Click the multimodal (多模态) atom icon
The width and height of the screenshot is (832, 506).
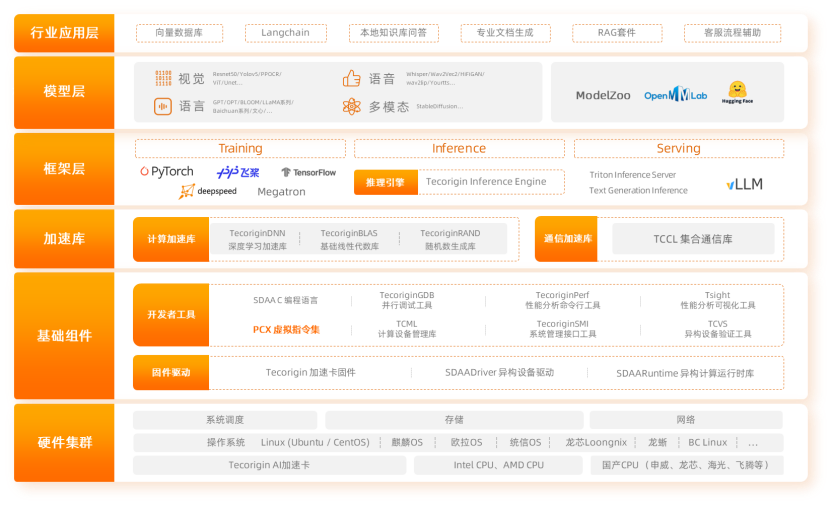coord(351,107)
